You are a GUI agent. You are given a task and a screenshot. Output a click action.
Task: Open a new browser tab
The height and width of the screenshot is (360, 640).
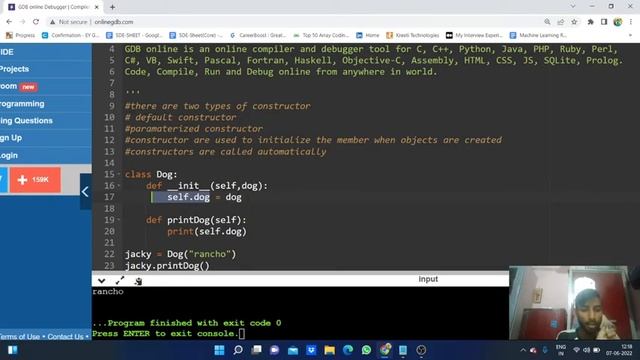click(112, 7)
